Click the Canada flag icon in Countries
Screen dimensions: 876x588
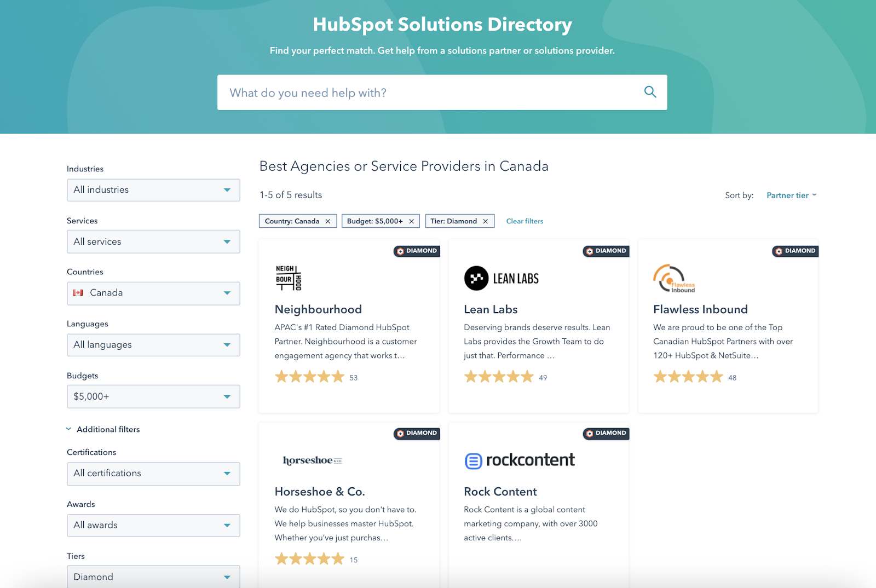click(x=78, y=293)
